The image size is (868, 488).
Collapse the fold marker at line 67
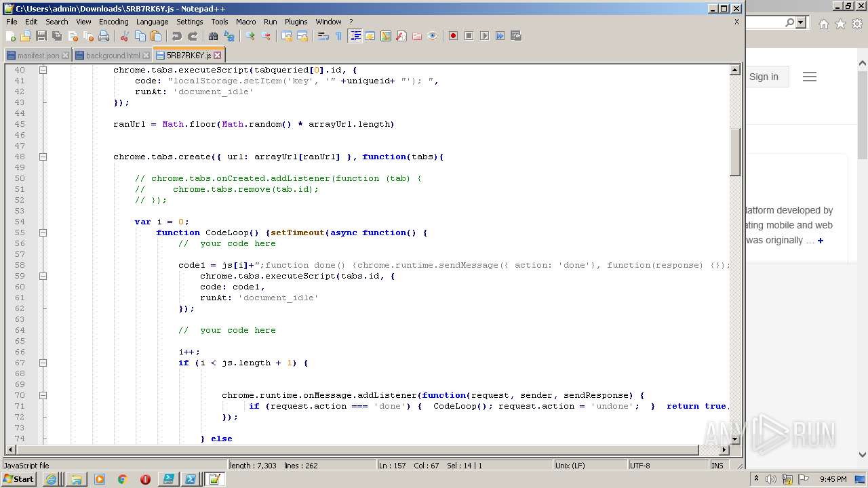point(43,363)
